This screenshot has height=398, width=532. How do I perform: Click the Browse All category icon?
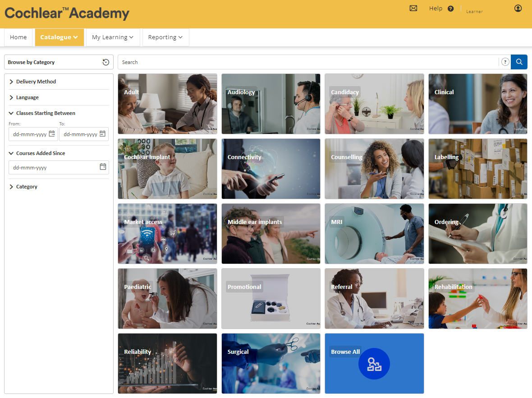coord(374,364)
